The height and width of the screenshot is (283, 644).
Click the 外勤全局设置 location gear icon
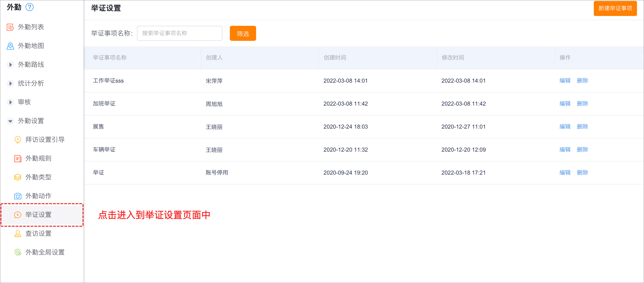[x=18, y=252]
